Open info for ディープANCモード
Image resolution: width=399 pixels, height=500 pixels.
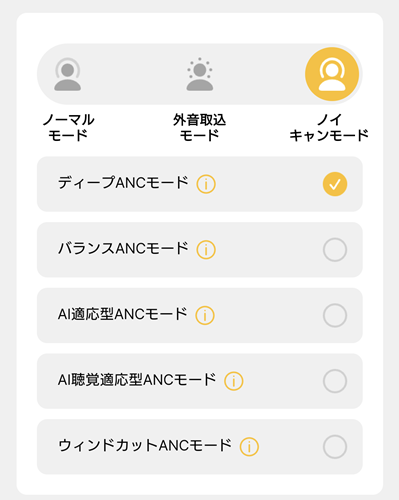[x=206, y=184]
